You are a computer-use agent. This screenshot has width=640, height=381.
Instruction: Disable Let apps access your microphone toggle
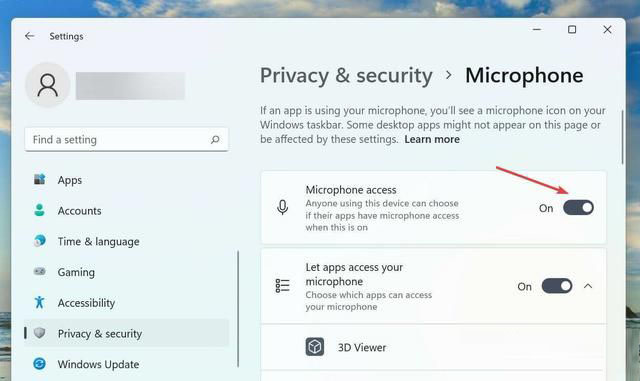pyautogui.click(x=557, y=286)
